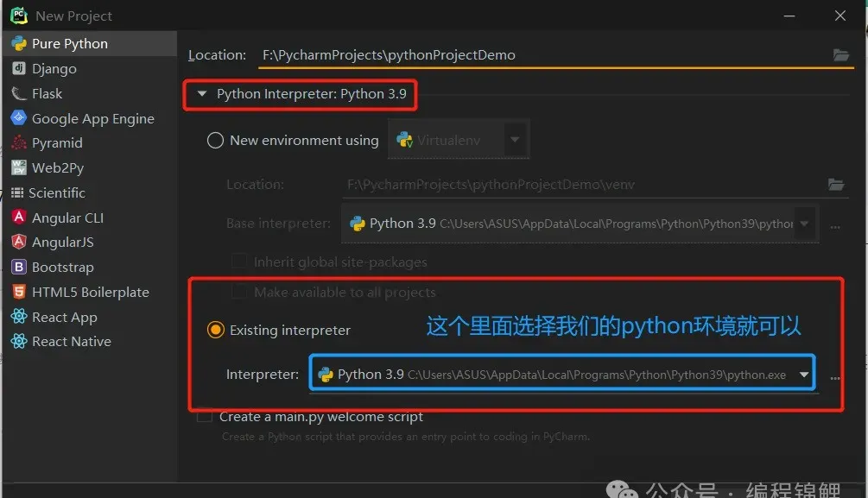Image resolution: width=868 pixels, height=498 pixels.
Task: Open the existing Interpreter dropdown arrow
Action: [x=804, y=375]
